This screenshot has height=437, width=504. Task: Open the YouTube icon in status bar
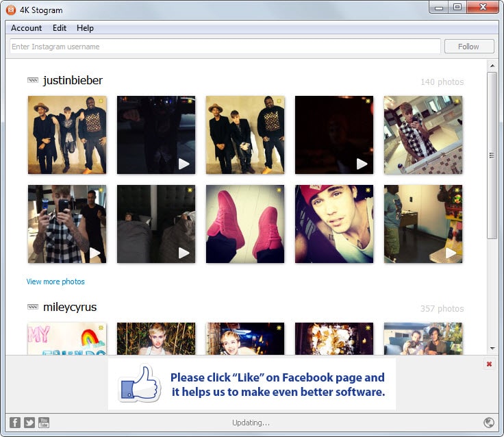click(44, 422)
